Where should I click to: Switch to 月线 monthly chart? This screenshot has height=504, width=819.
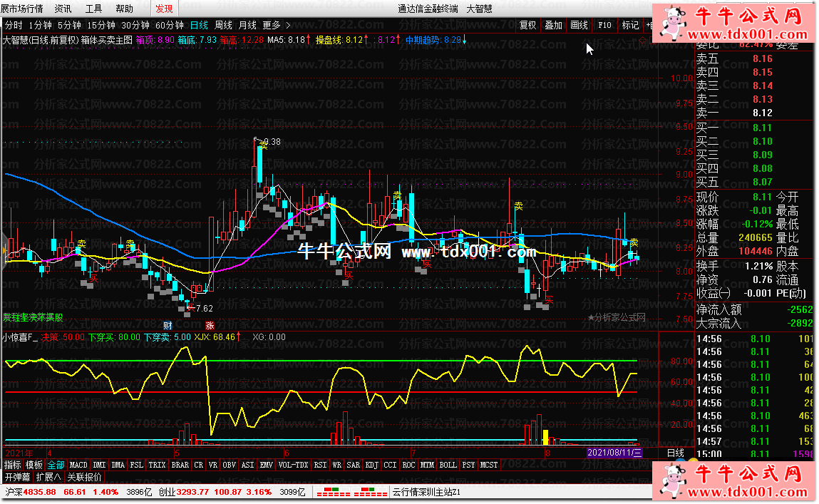(247, 25)
